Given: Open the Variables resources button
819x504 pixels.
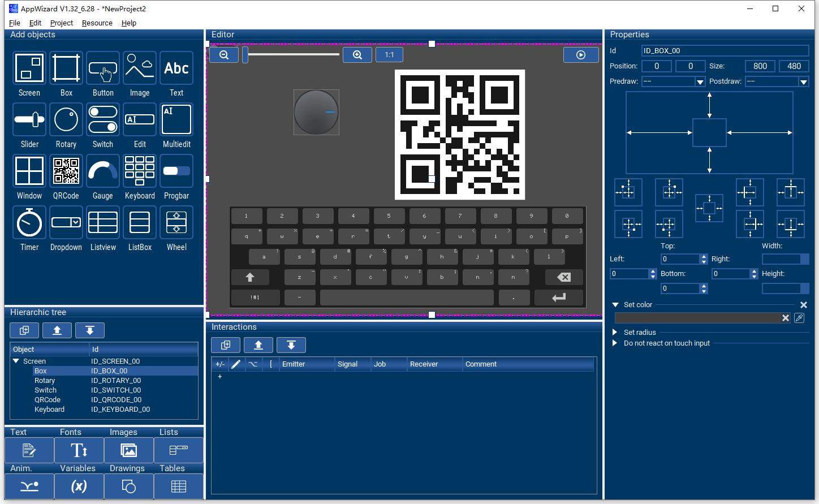Looking at the screenshot, I should [79, 486].
